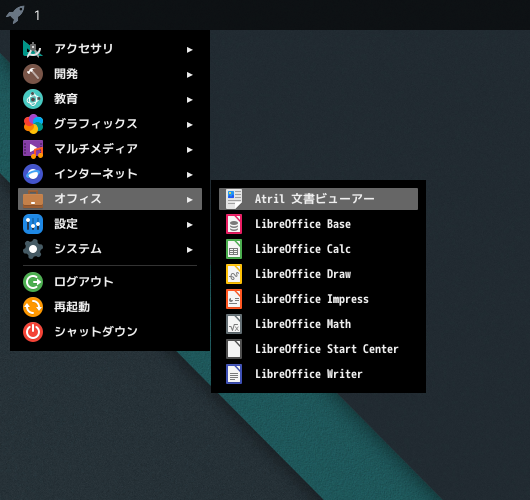Image resolution: width=530 pixels, height=500 pixels.
Task: Launch LibreOffice Calc from the spreadsheet icon
Action: pyautogui.click(x=234, y=249)
